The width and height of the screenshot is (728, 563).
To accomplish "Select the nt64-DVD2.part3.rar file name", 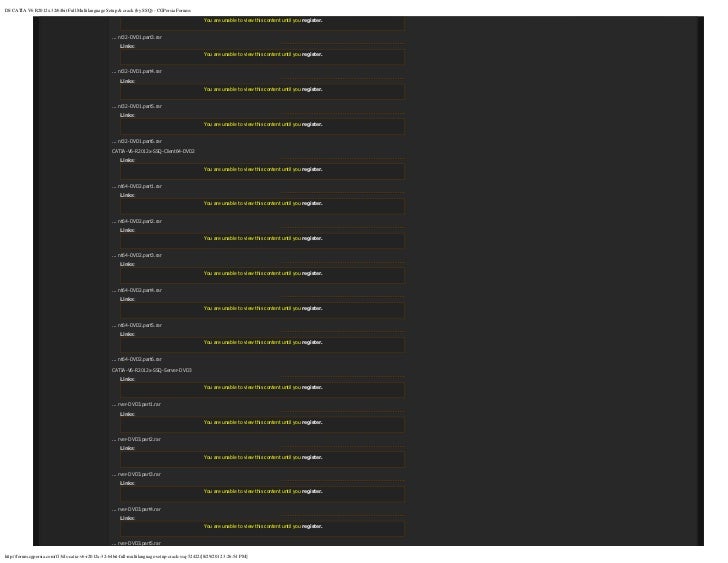I will pos(137,255).
